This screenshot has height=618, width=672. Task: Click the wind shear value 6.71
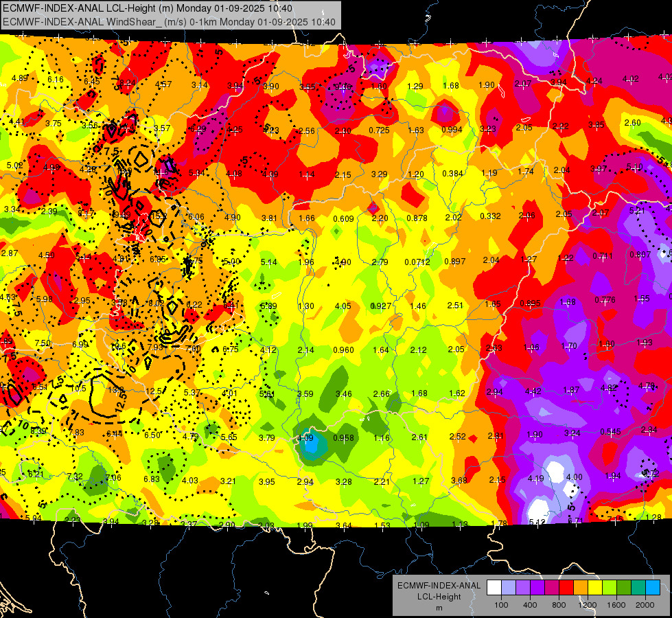tap(576, 520)
